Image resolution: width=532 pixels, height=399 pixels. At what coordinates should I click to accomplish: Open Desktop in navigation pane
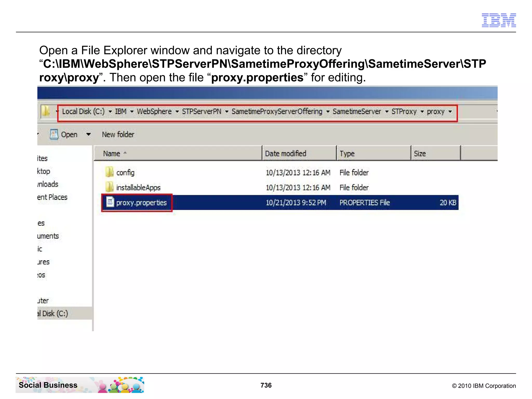[44, 171]
